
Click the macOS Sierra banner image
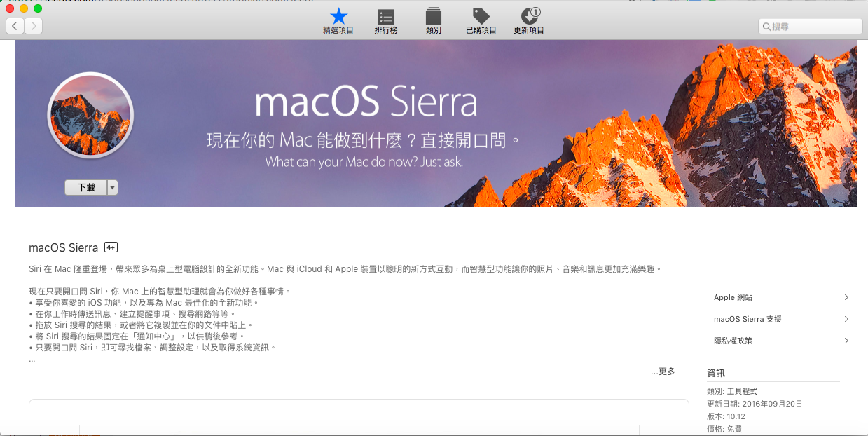pyautogui.click(x=434, y=123)
